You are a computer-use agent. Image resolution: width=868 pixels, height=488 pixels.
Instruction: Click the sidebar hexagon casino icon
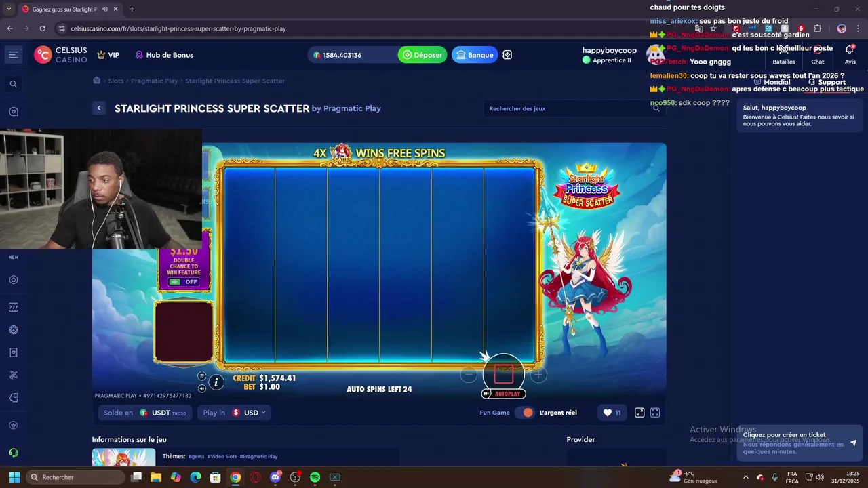pyautogui.click(x=14, y=280)
